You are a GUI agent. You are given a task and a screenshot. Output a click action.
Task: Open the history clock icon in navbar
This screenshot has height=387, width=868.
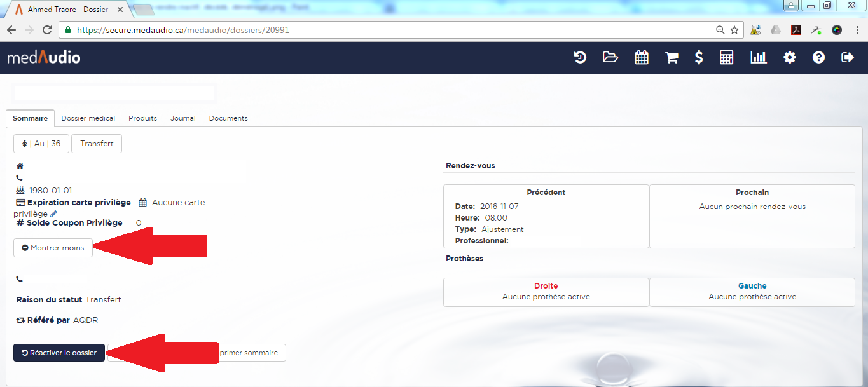tap(580, 58)
